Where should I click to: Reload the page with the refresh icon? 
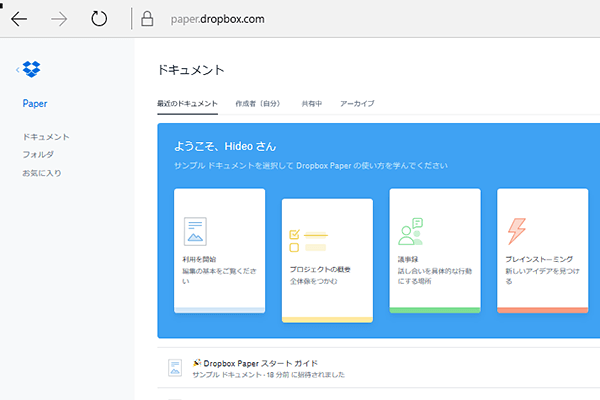[99, 19]
